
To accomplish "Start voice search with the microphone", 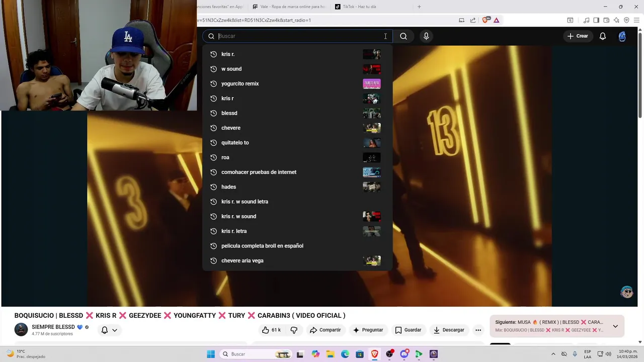I will 426,36.
